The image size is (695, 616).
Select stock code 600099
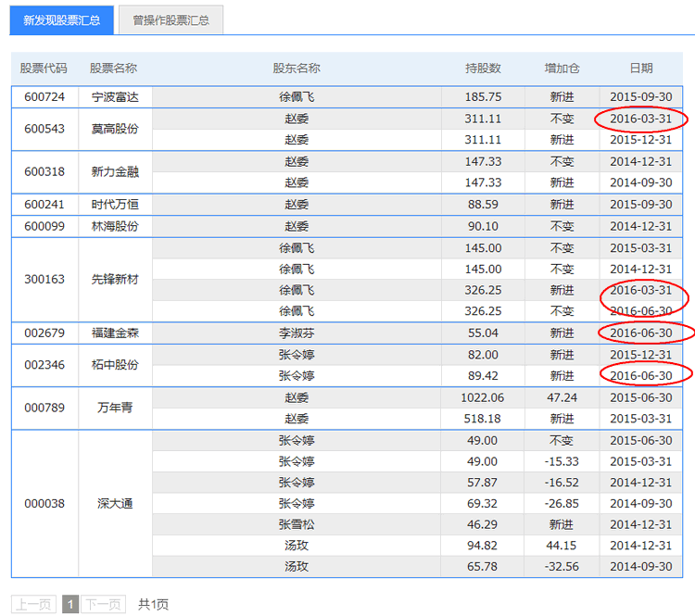pyautogui.click(x=44, y=226)
